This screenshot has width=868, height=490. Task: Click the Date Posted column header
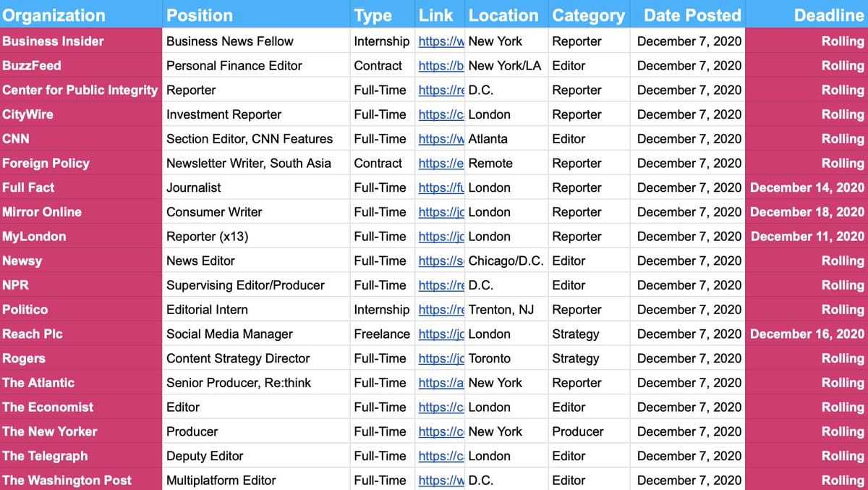[692, 15]
